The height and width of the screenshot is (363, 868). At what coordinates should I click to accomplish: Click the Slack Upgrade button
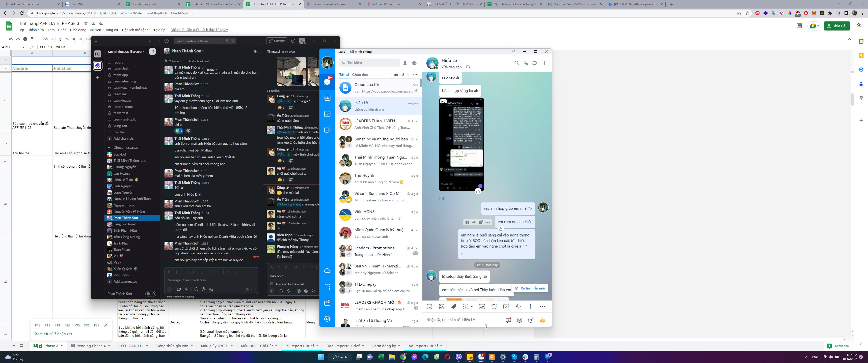coord(277,41)
